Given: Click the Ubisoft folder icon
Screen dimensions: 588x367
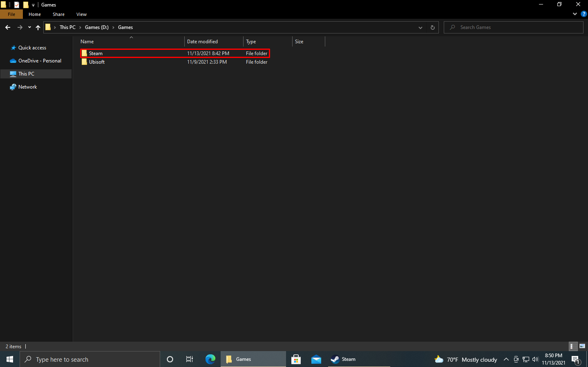Looking at the screenshot, I should 84,62.
